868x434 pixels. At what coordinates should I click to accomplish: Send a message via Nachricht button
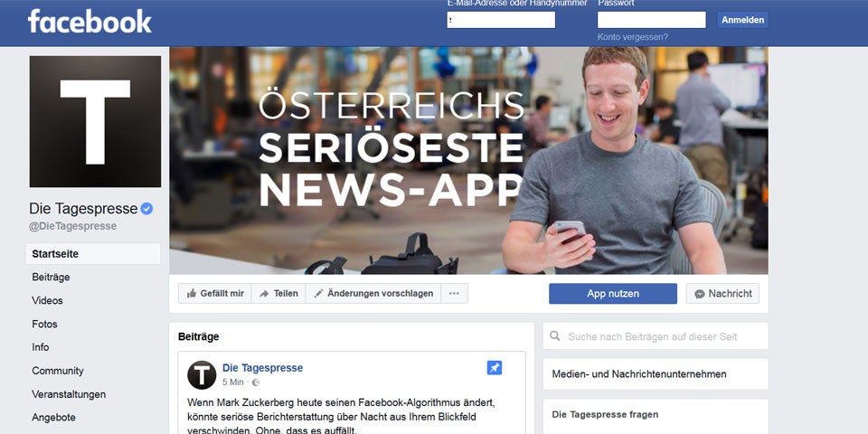[723, 293]
